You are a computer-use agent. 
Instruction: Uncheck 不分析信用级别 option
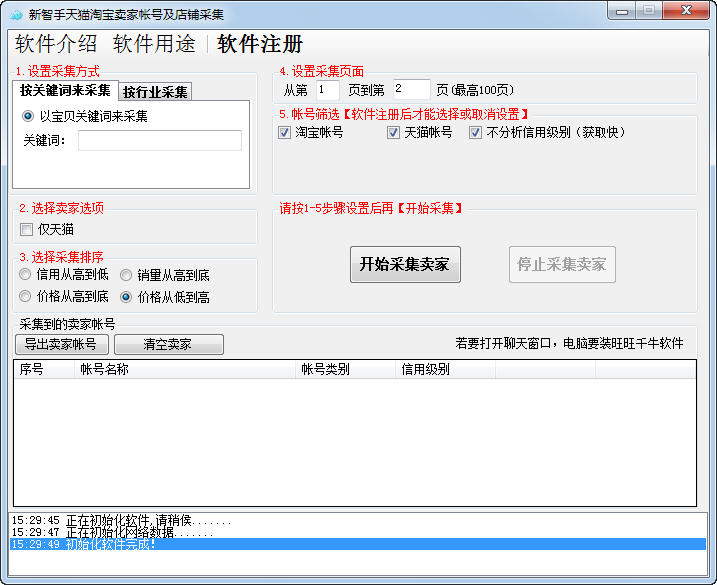coord(476,133)
